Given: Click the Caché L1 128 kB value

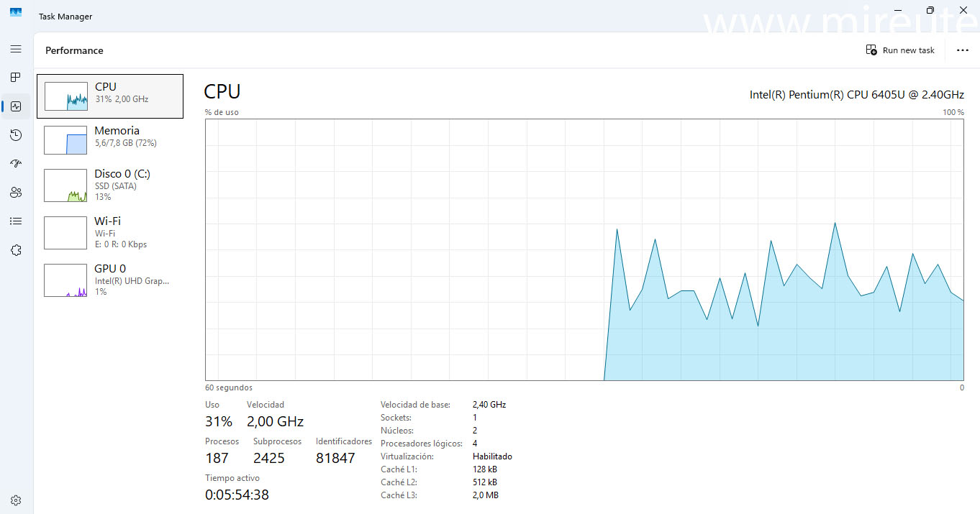Looking at the screenshot, I should pos(485,469).
